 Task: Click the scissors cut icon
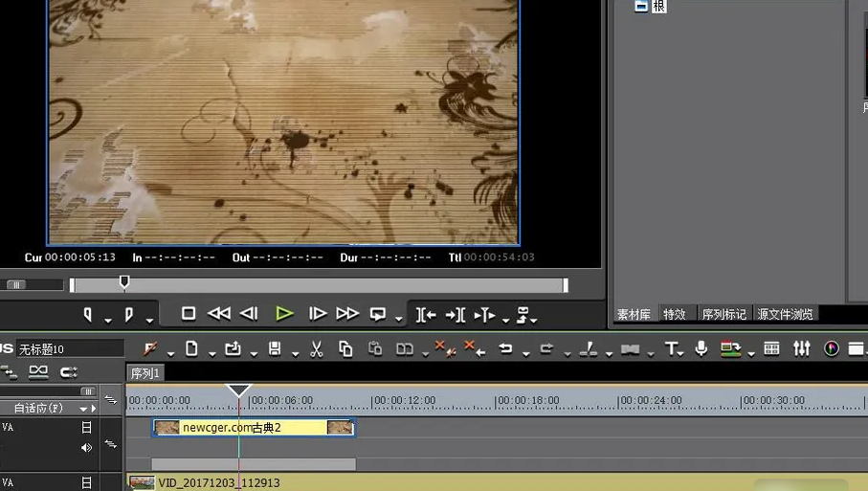pyautogui.click(x=317, y=349)
